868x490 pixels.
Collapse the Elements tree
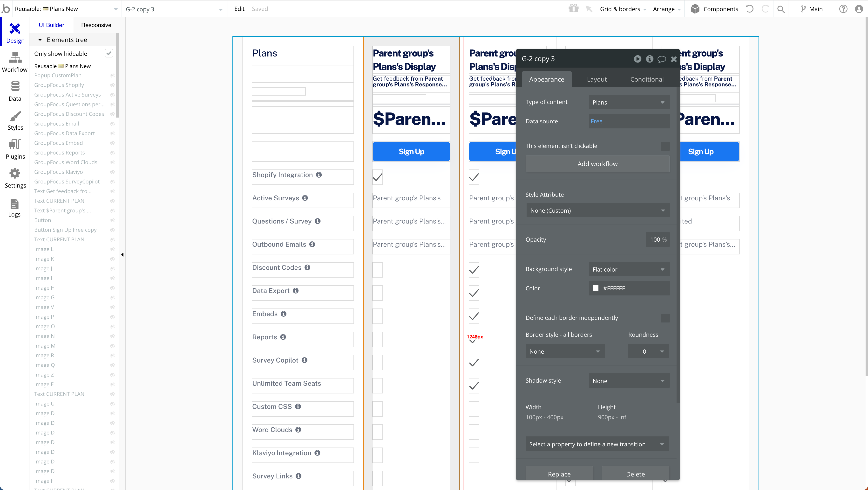(41, 39)
